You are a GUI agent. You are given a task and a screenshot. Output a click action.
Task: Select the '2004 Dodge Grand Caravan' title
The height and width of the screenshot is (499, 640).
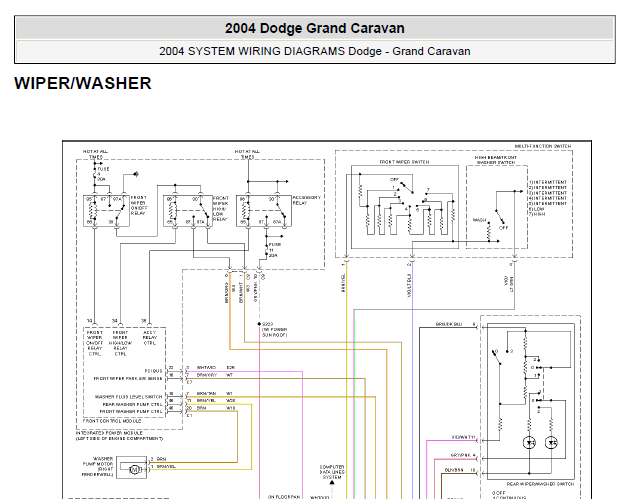coord(315,28)
